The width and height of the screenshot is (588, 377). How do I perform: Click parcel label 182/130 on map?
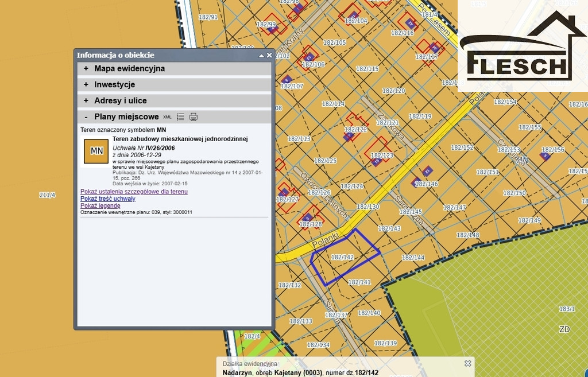(368, 207)
